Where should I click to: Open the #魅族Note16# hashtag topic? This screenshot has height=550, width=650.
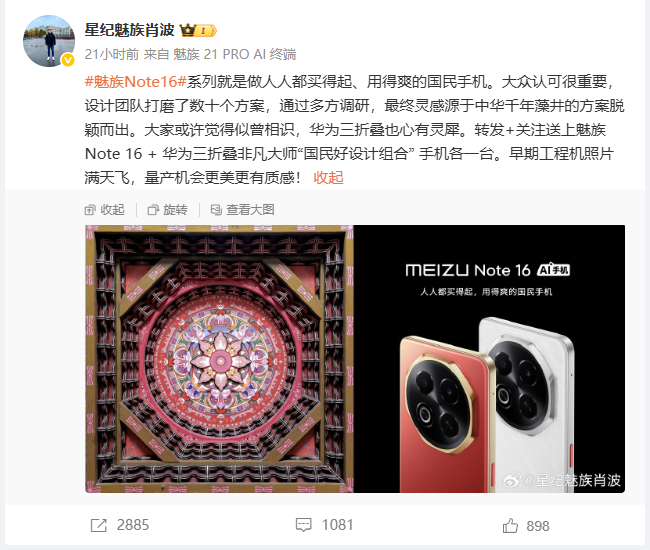pos(136,82)
